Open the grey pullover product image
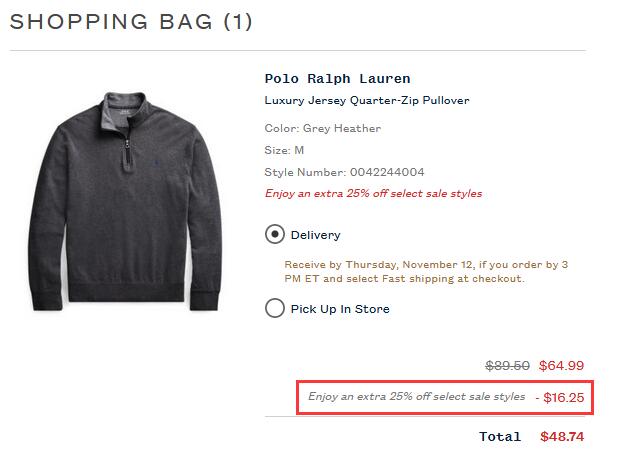 pyautogui.click(x=124, y=201)
